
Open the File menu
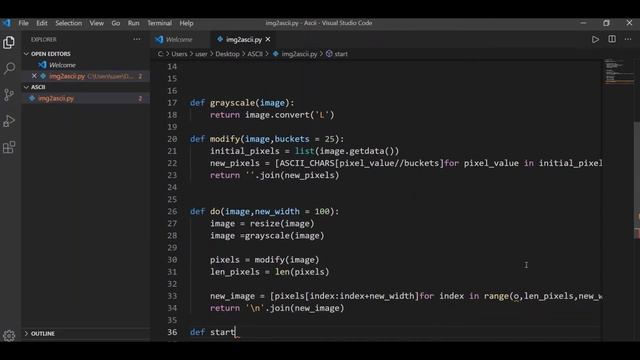tap(23, 23)
